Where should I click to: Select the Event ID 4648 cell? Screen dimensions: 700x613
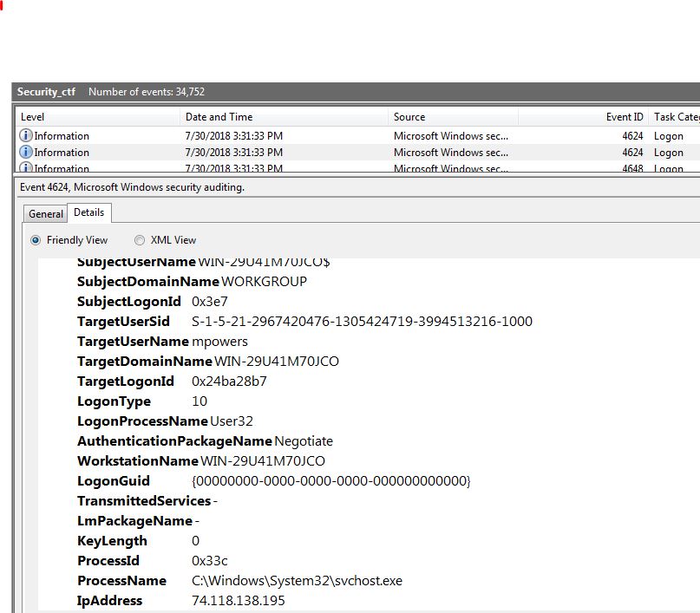point(632,168)
